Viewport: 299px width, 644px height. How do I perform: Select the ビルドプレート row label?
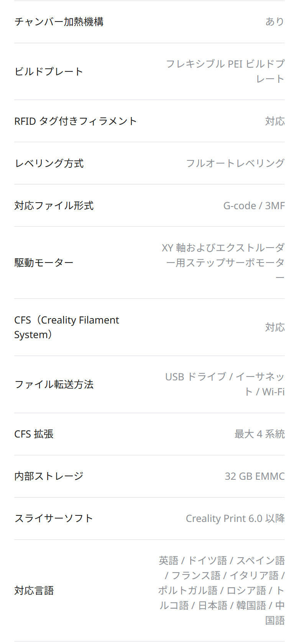pyautogui.click(x=49, y=72)
